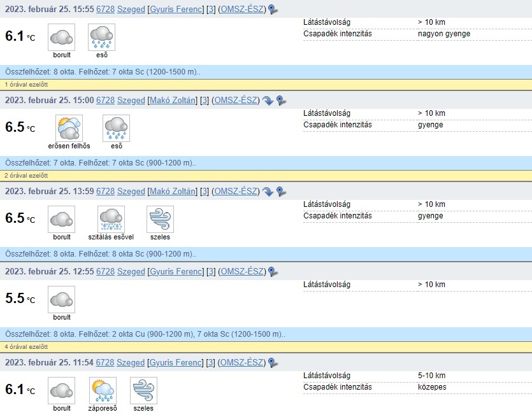Image resolution: width=532 pixels, height=417 pixels.
Task: Click the blue arrow icon in 13:59 report
Action: click(x=268, y=192)
